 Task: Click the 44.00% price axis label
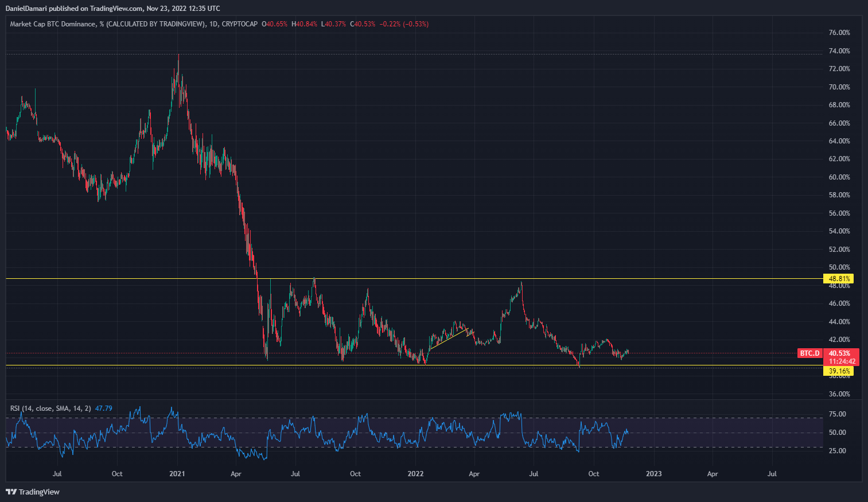coord(839,322)
